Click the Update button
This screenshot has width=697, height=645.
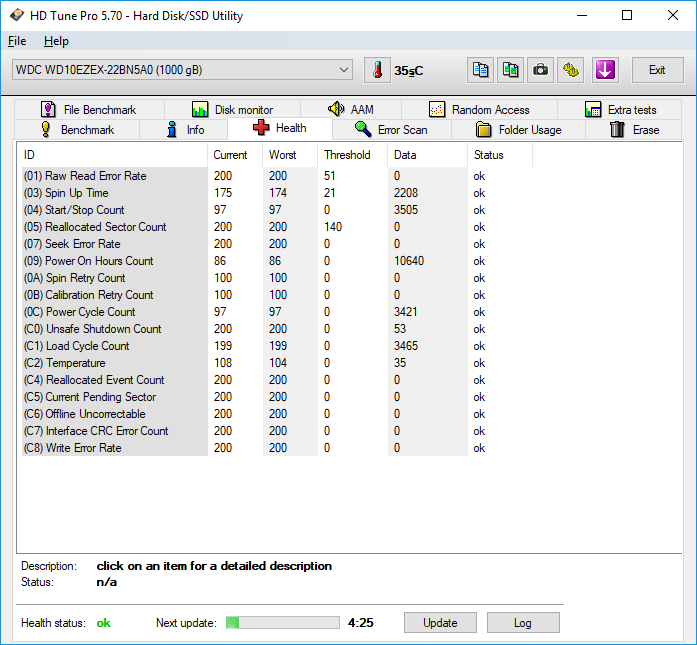[x=440, y=622]
